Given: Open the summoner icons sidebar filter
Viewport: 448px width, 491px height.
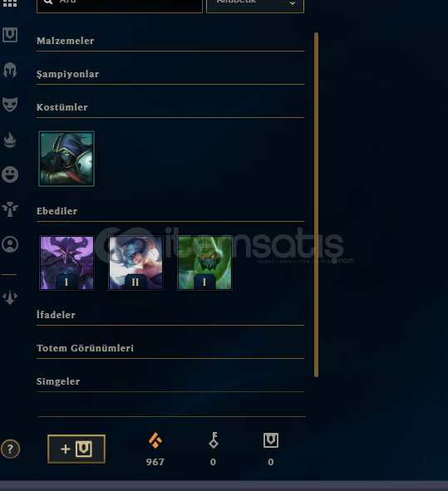Looking at the screenshot, I should [10, 244].
